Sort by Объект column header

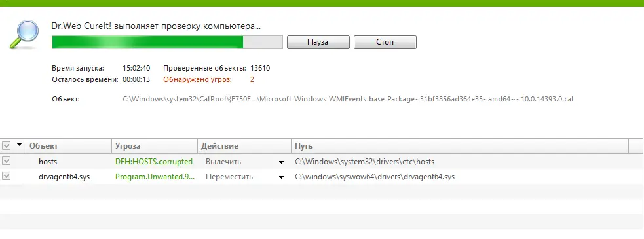(69, 146)
